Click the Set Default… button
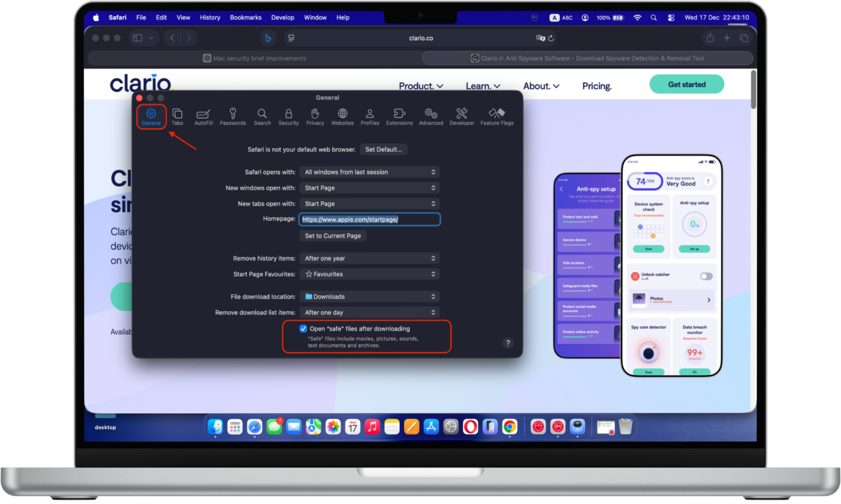Image resolution: width=841 pixels, height=504 pixels. (x=383, y=150)
